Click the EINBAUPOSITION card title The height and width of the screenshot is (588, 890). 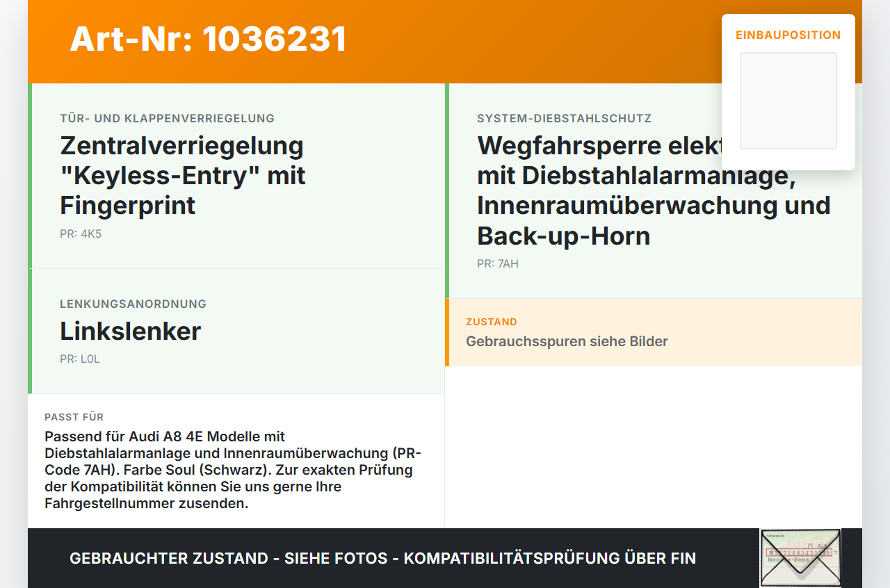tap(788, 35)
